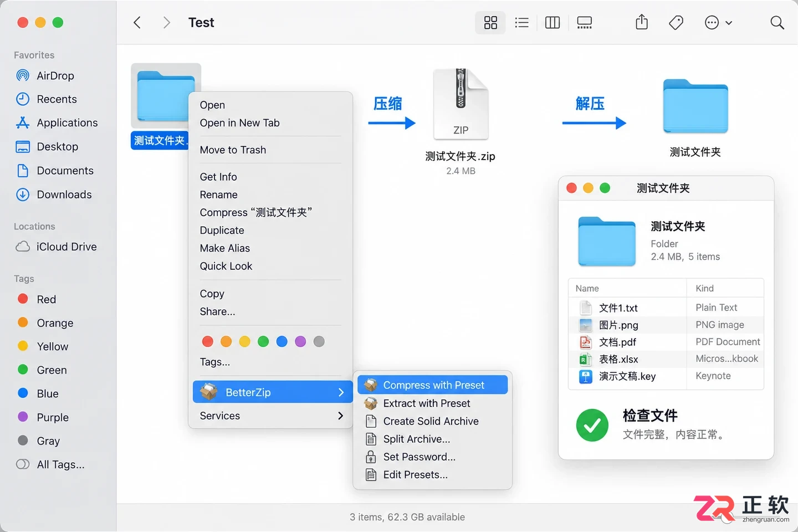Image resolution: width=798 pixels, height=532 pixels.
Task: Switch Finder to gallery view
Action: coord(585,23)
